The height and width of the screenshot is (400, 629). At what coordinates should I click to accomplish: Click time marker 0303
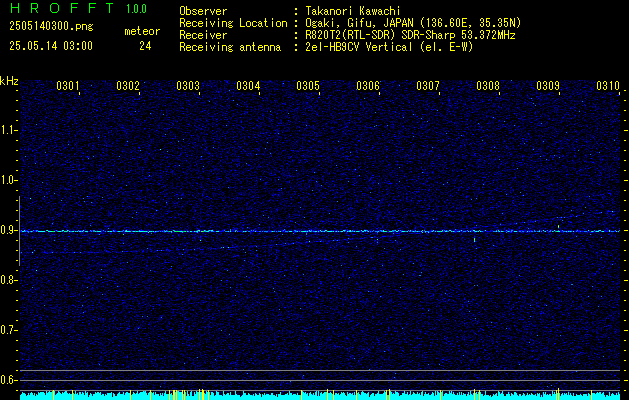point(188,86)
